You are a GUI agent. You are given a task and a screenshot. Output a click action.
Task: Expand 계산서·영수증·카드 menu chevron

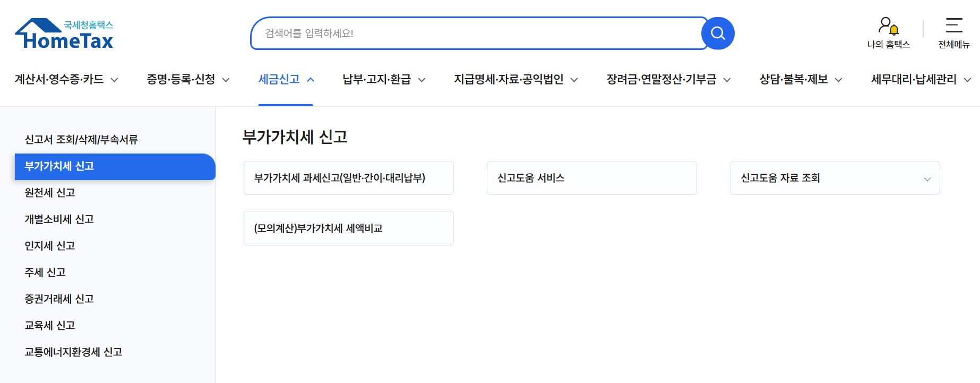114,80
